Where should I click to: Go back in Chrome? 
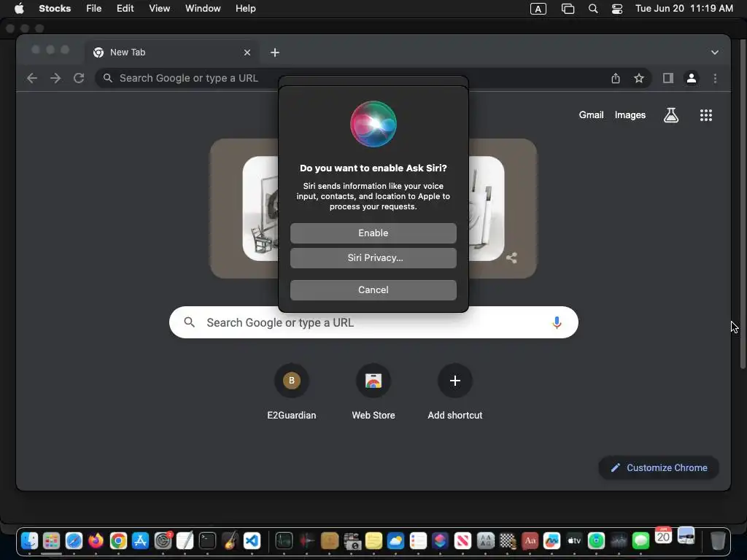32,78
